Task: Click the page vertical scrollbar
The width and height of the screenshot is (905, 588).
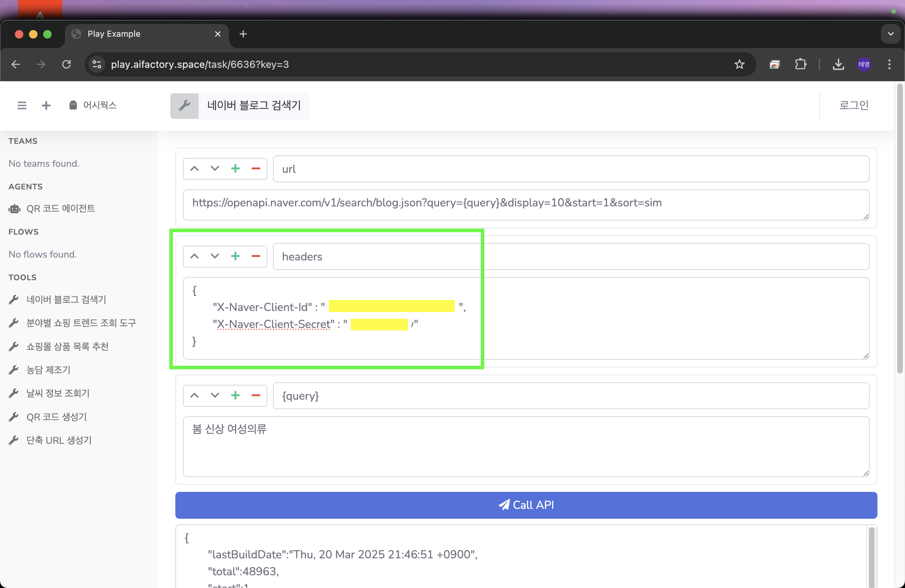Action: point(900,228)
